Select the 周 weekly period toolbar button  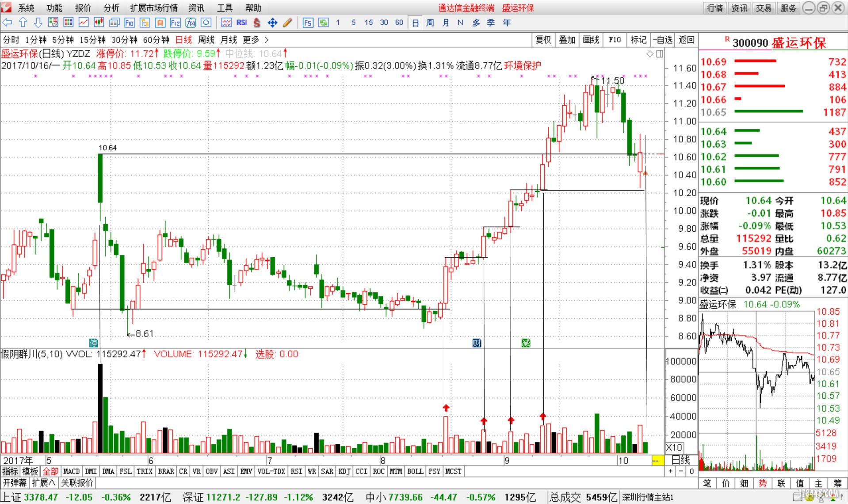click(x=430, y=23)
